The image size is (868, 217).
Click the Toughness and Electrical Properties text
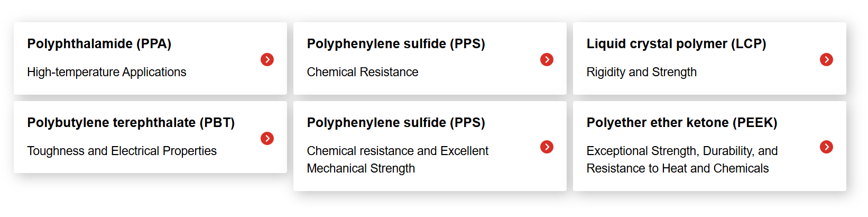122,151
